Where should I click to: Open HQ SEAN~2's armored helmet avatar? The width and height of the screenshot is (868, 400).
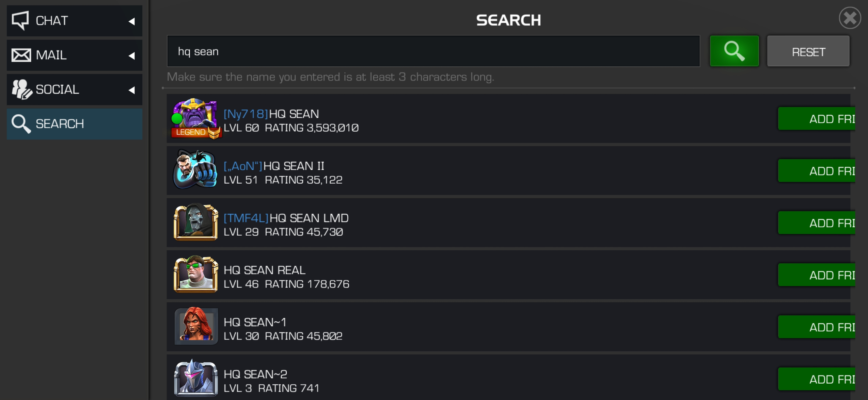195,378
